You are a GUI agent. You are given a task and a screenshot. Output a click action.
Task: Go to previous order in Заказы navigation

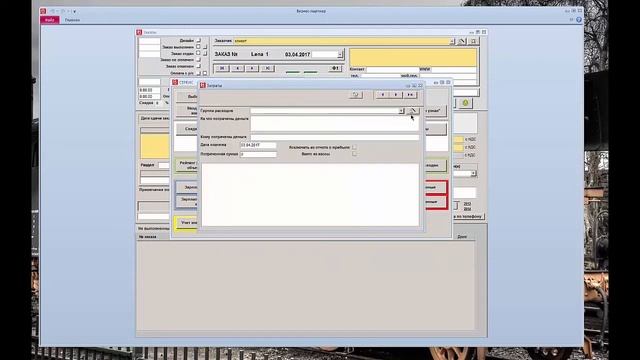coord(238,68)
